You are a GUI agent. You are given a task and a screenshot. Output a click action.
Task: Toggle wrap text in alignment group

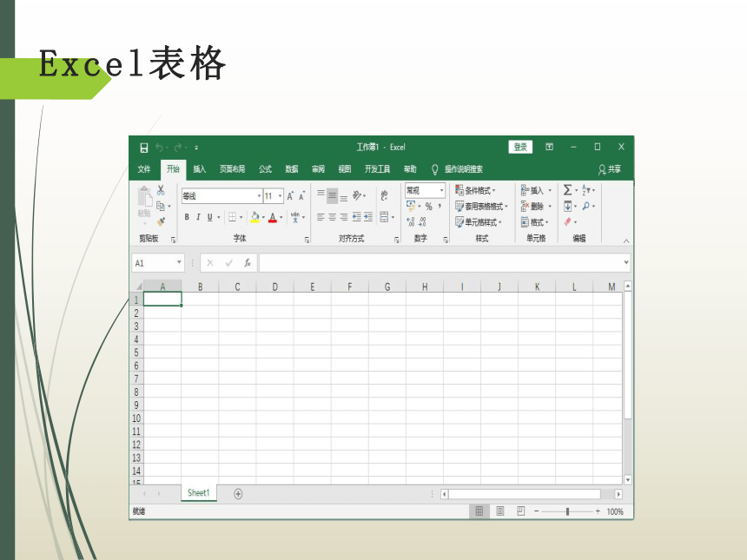coord(384,195)
